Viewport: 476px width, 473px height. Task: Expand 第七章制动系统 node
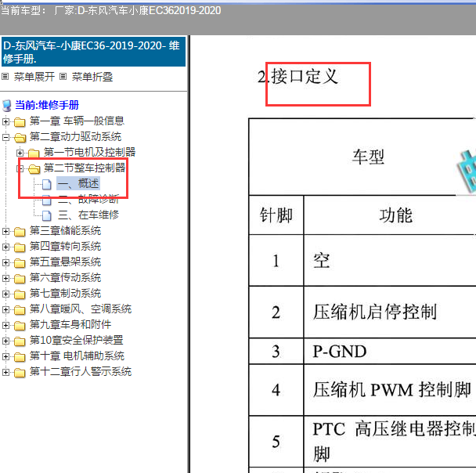5,294
